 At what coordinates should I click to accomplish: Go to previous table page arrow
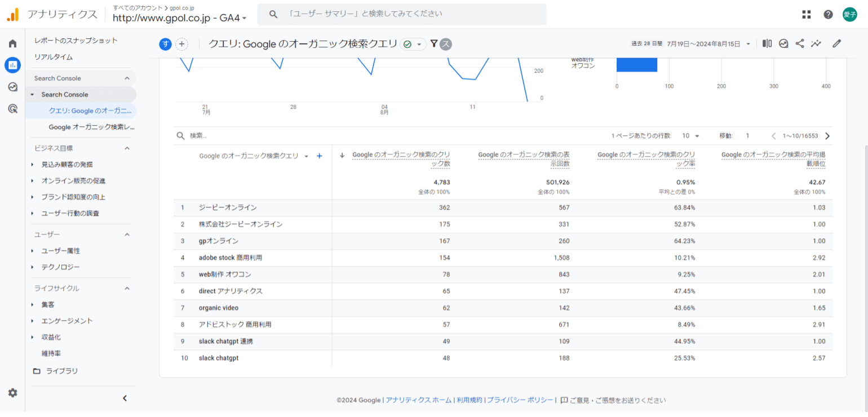[773, 136]
